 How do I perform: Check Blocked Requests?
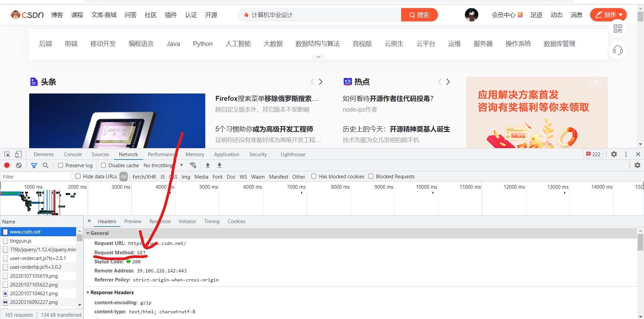tap(371, 176)
